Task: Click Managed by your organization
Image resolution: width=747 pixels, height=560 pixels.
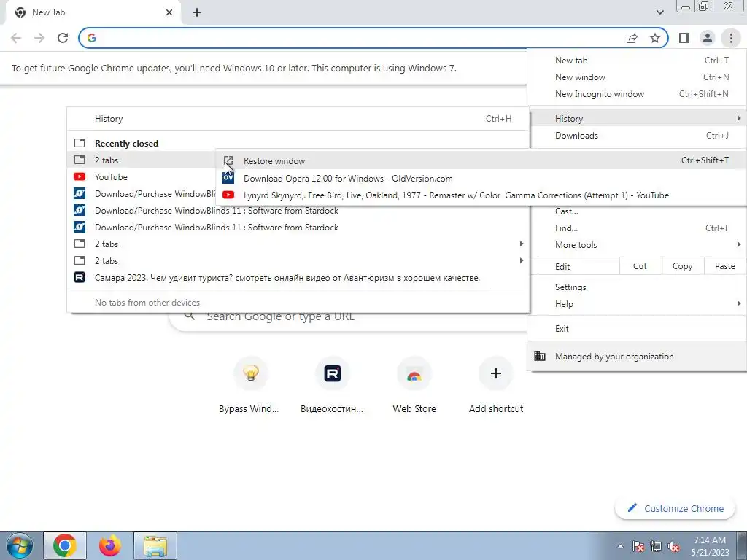Action: pyautogui.click(x=637, y=356)
